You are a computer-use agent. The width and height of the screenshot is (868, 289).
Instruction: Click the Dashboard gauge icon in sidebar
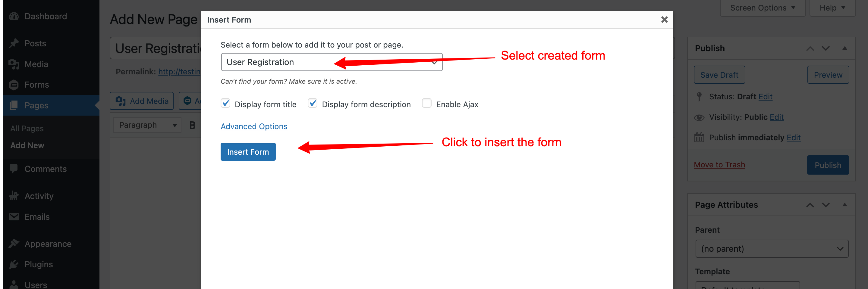coord(14,16)
